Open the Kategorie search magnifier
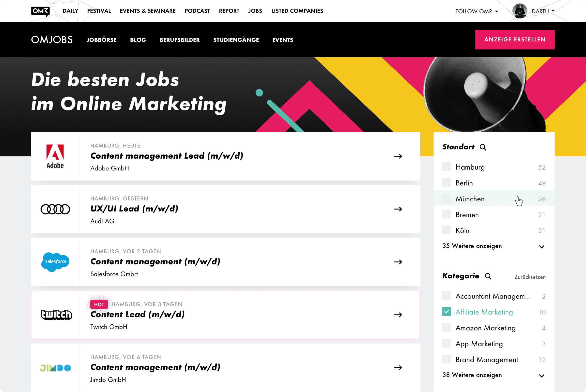Viewport: 586px width, 392px height. [488, 276]
